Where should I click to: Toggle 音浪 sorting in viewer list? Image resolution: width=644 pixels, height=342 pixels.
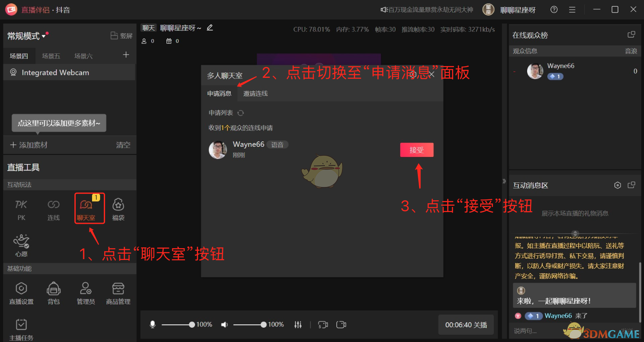[x=631, y=51]
